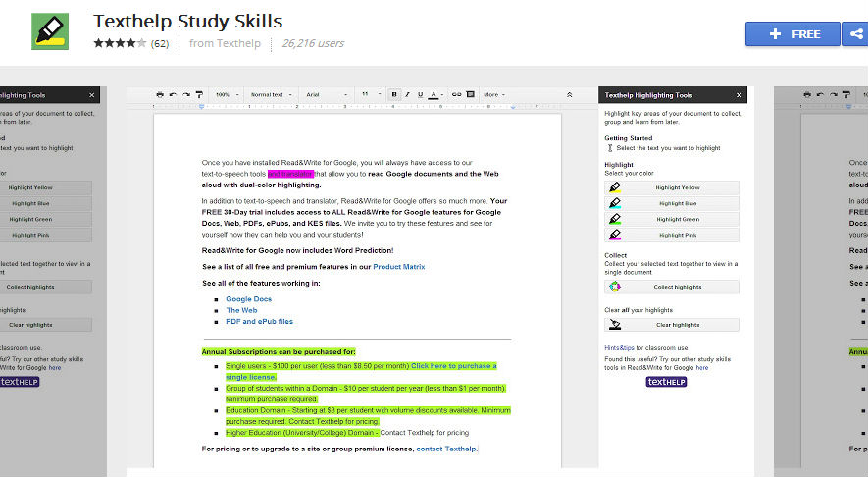Click the blue highlighter pen icon
The height and width of the screenshot is (477, 868).
614,203
